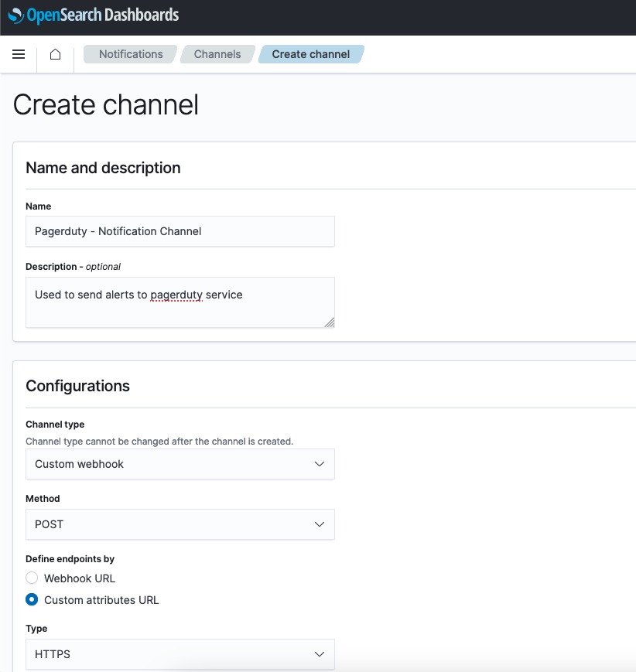Screen dimensions: 636x672
Task: Click the Create channel breadcrumb
Action: click(x=311, y=54)
